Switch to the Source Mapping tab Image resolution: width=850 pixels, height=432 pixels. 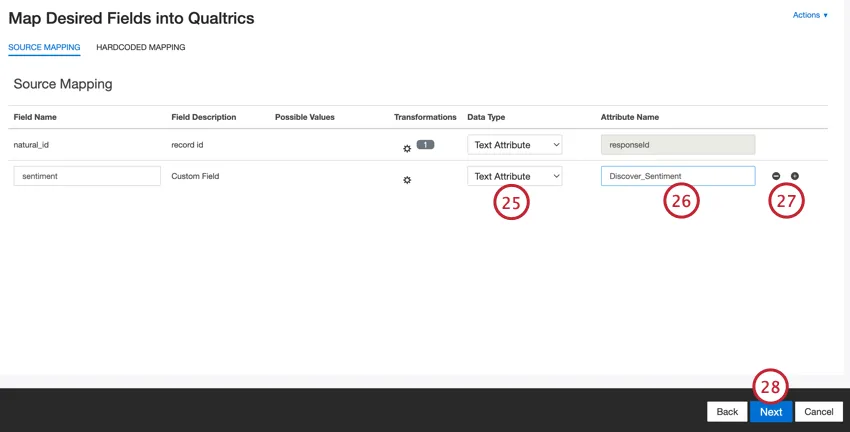[44, 47]
